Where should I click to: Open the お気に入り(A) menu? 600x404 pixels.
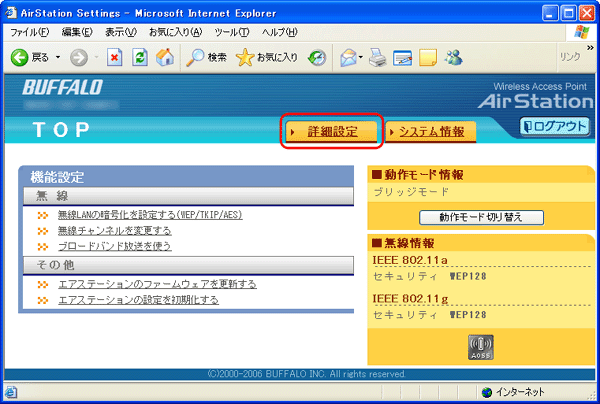(x=175, y=32)
